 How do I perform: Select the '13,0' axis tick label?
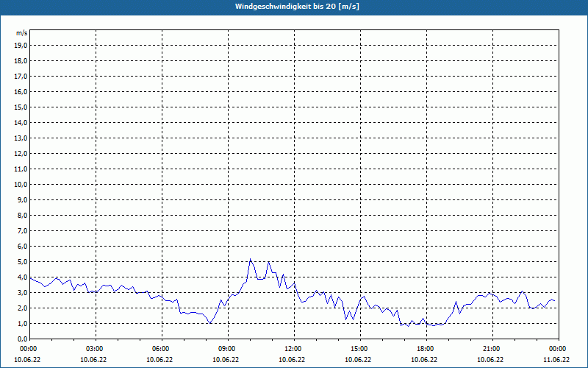coord(21,138)
